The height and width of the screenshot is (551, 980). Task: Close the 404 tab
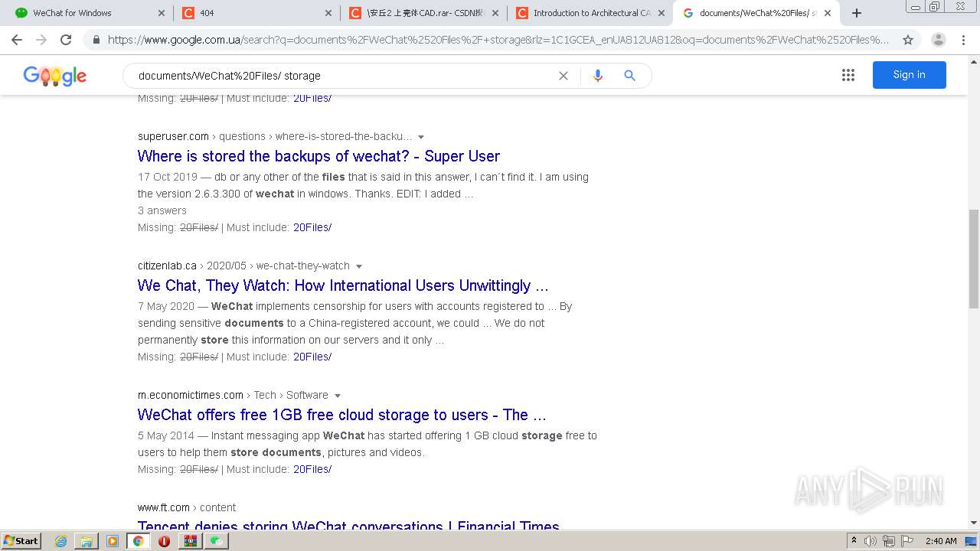[x=328, y=13]
